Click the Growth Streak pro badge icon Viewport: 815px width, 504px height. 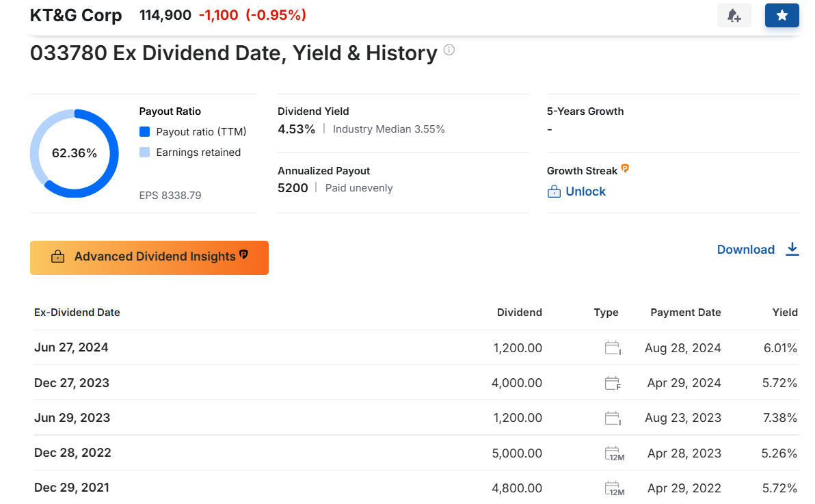click(626, 168)
